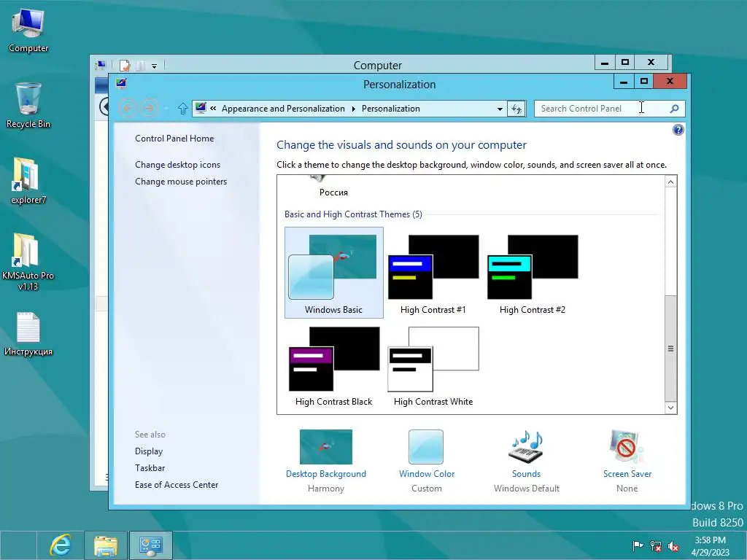Maximize the Computer window behind Personalization

tap(624, 62)
